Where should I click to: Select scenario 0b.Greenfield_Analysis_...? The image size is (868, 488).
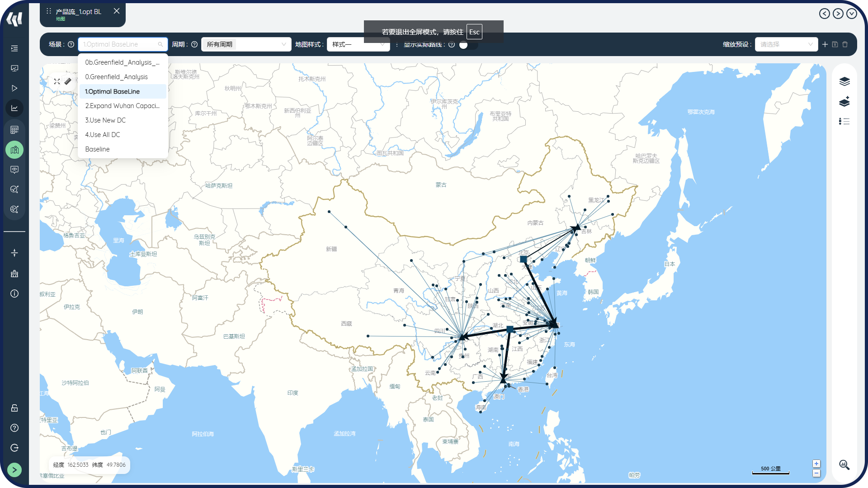[x=123, y=62]
